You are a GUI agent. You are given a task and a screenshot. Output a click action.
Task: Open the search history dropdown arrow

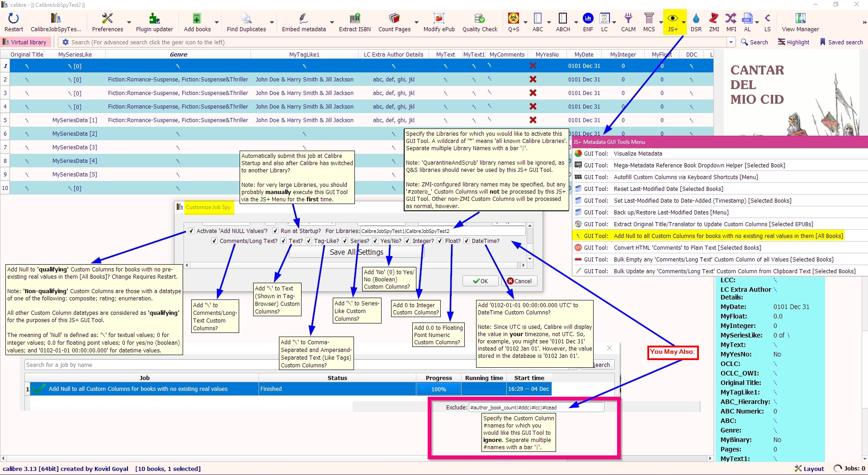[x=731, y=42]
